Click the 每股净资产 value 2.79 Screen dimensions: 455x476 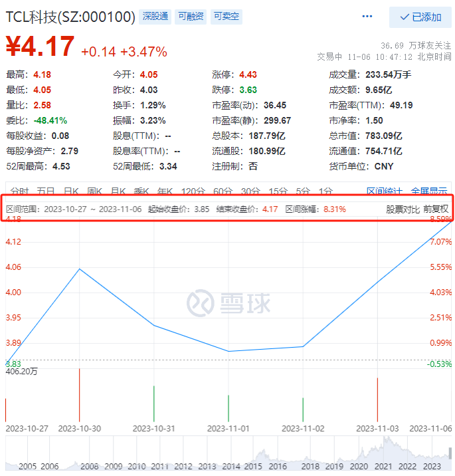click(x=70, y=151)
